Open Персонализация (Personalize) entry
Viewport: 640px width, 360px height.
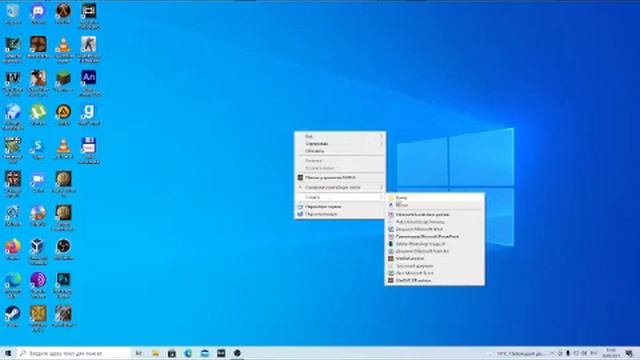point(340,214)
